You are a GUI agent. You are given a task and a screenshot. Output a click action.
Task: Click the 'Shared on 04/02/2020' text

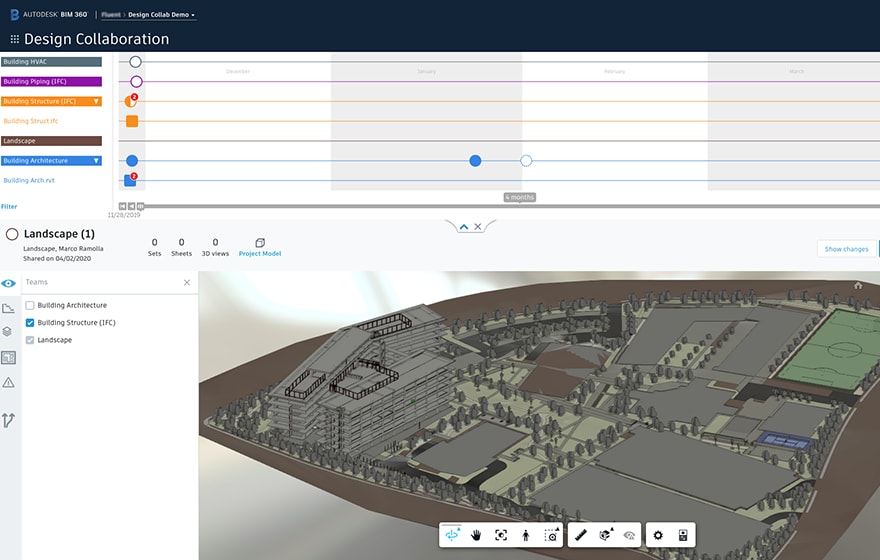(57, 259)
